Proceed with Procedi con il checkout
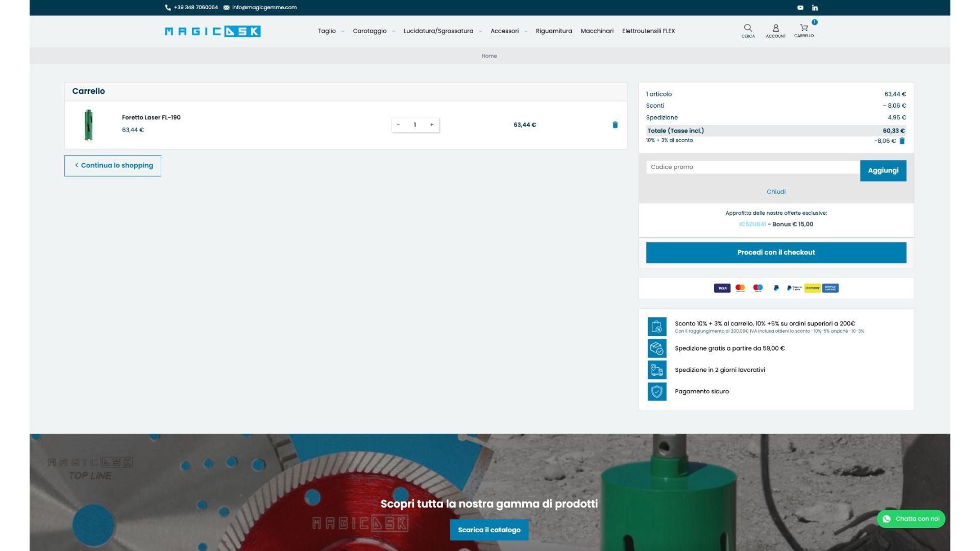Screen dimensions: 980x551 (x=776, y=253)
